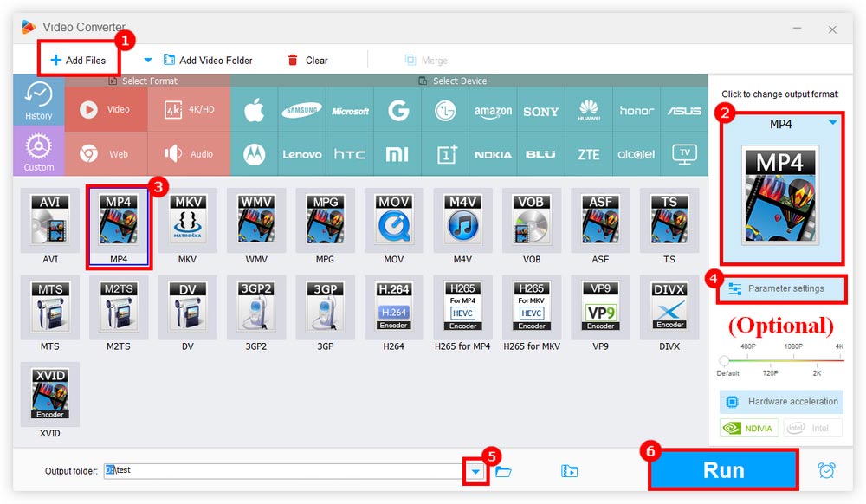
Task: Open the Samsung device profiles
Action: (301, 110)
